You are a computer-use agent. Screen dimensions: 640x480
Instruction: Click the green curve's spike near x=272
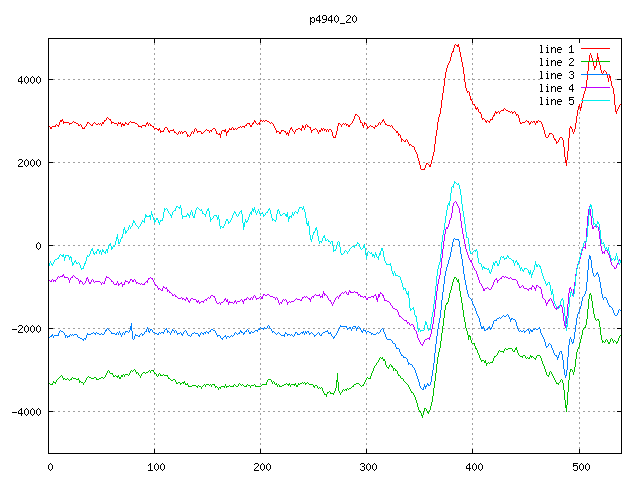point(337,375)
